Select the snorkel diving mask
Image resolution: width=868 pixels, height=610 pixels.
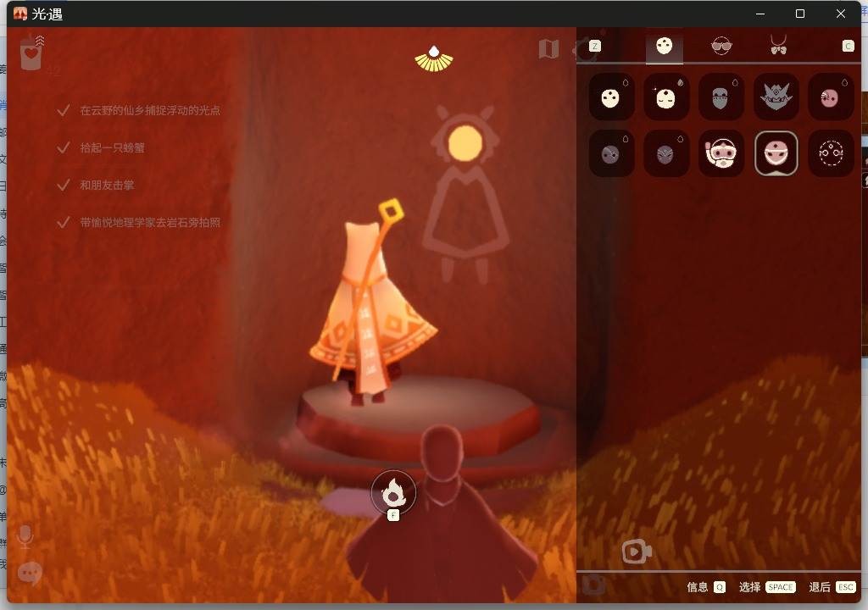coord(721,153)
